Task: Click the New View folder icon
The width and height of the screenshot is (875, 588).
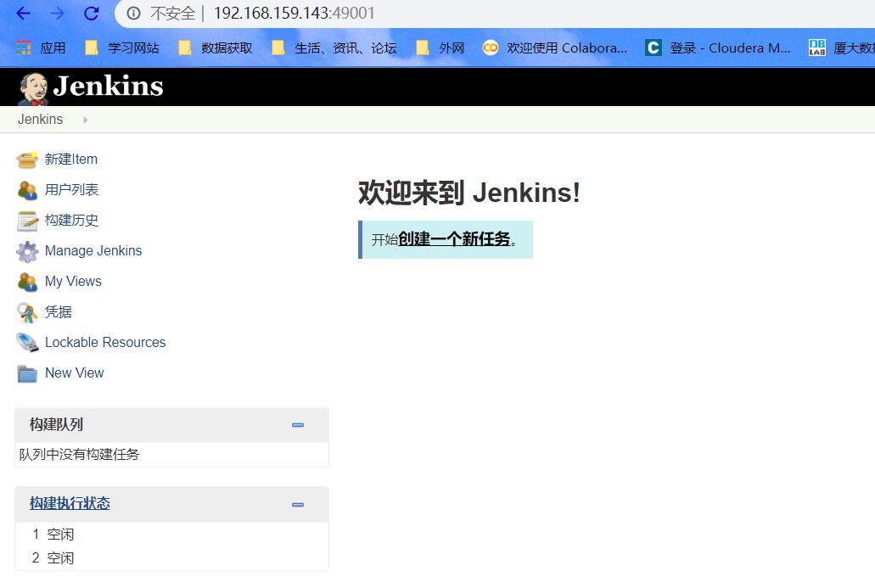Action: coord(27,373)
